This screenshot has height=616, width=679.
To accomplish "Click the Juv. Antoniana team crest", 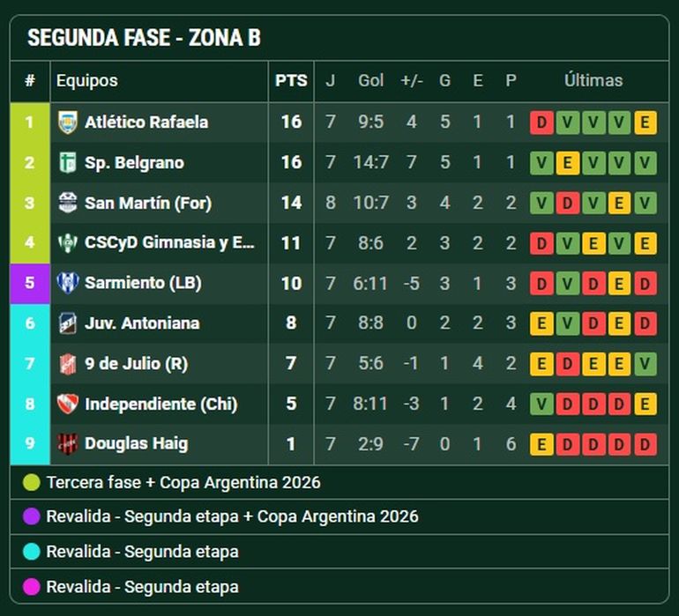I will tap(68, 323).
